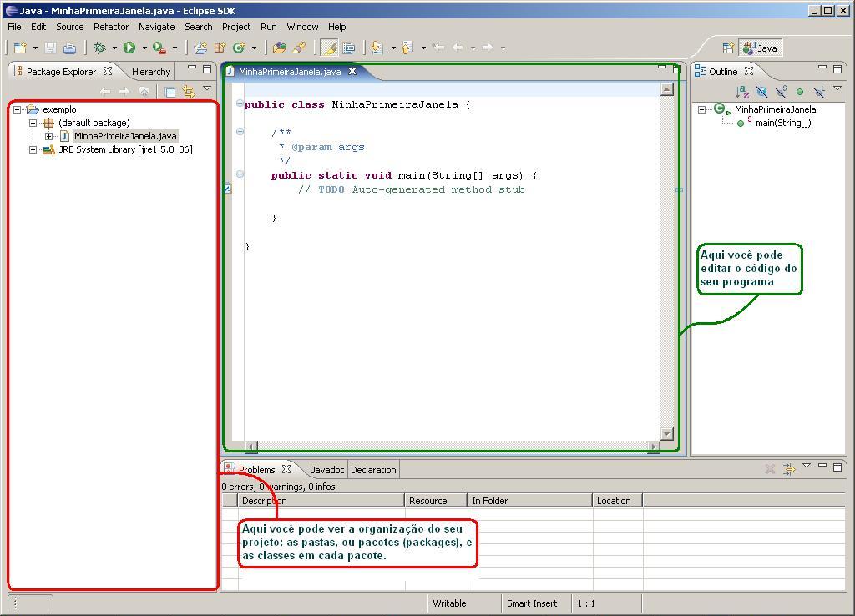Select the Java perspective button
Image resolution: width=855 pixels, height=616 pixels.
click(761, 48)
